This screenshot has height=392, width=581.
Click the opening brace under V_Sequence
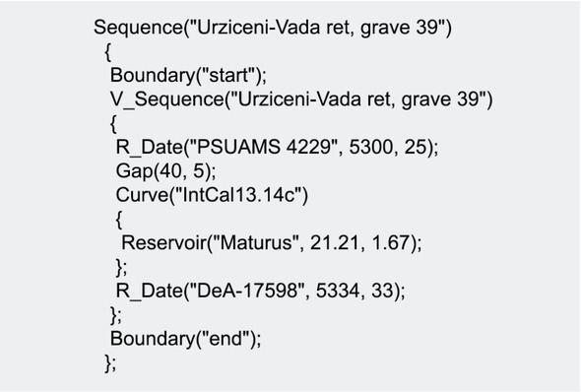pos(113,123)
